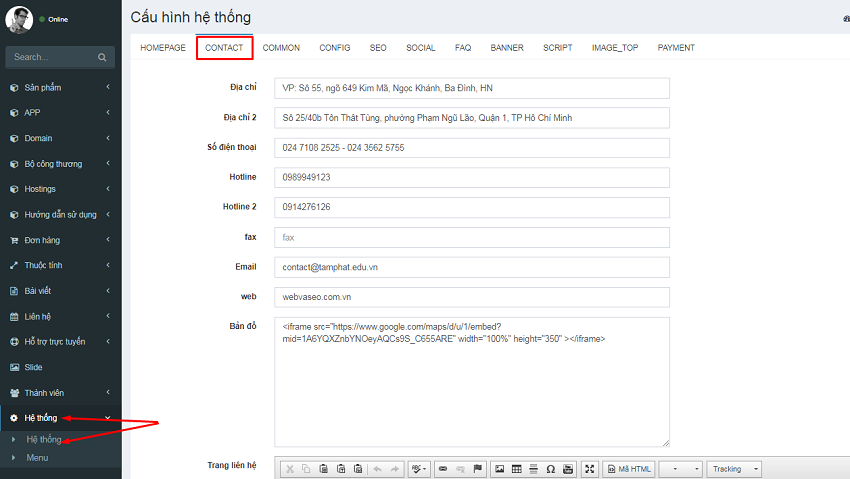This screenshot has height=479, width=850.
Task: Click the insert image icon in editor toolbar
Action: pos(499,468)
